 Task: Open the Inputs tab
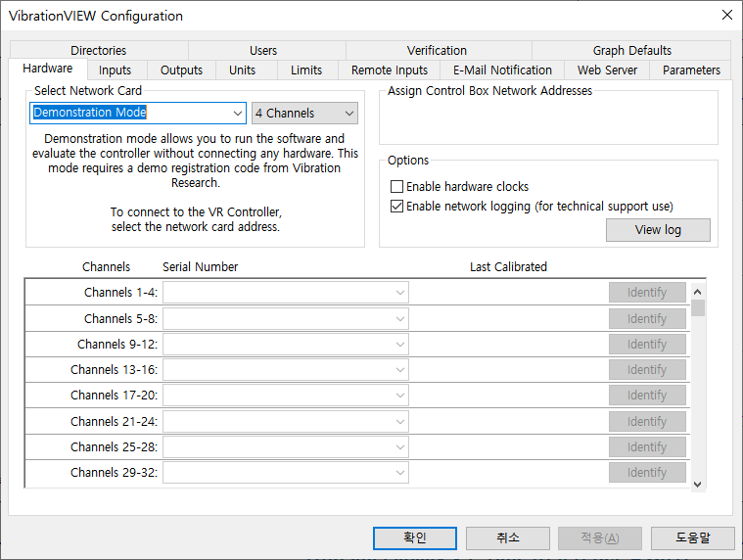point(115,70)
